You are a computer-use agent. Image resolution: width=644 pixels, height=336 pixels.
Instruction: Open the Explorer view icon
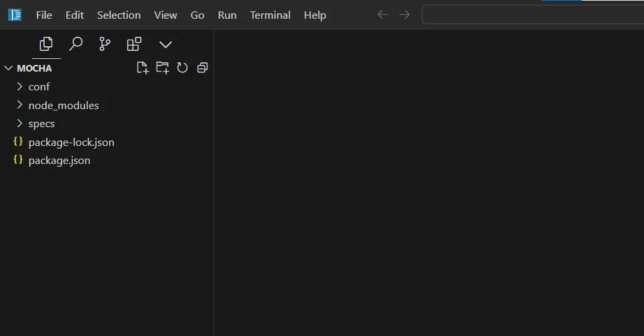click(x=46, y=44)
